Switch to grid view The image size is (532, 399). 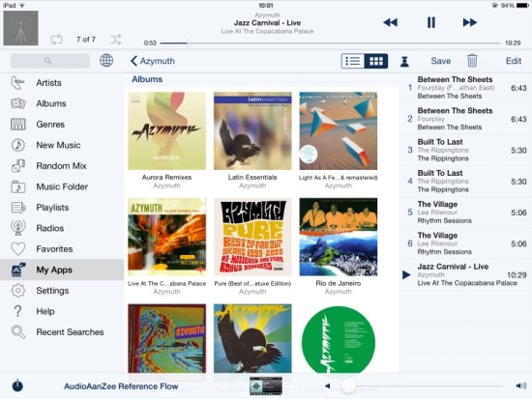point(376,61)
